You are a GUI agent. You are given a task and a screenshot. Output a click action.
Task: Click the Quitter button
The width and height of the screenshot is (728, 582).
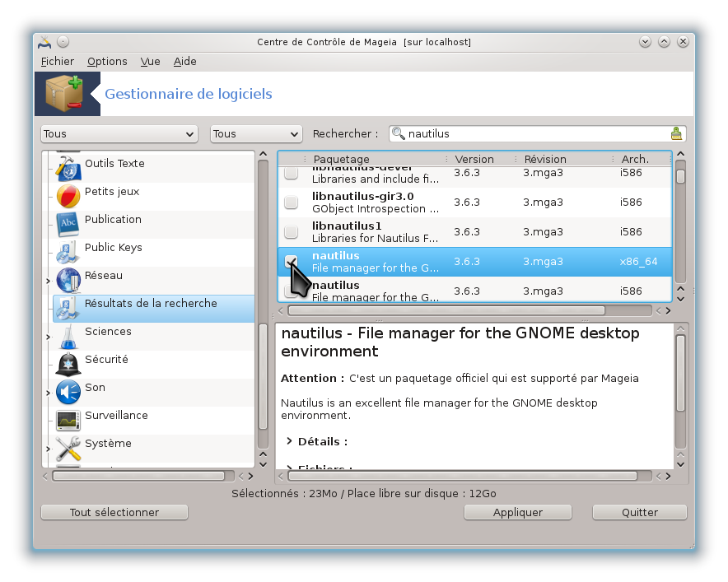click(x=639, y=512)
